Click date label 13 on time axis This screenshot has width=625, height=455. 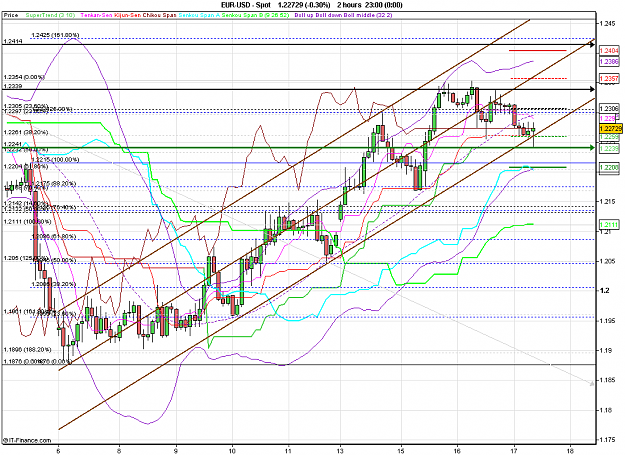click(x=340, y=451)
